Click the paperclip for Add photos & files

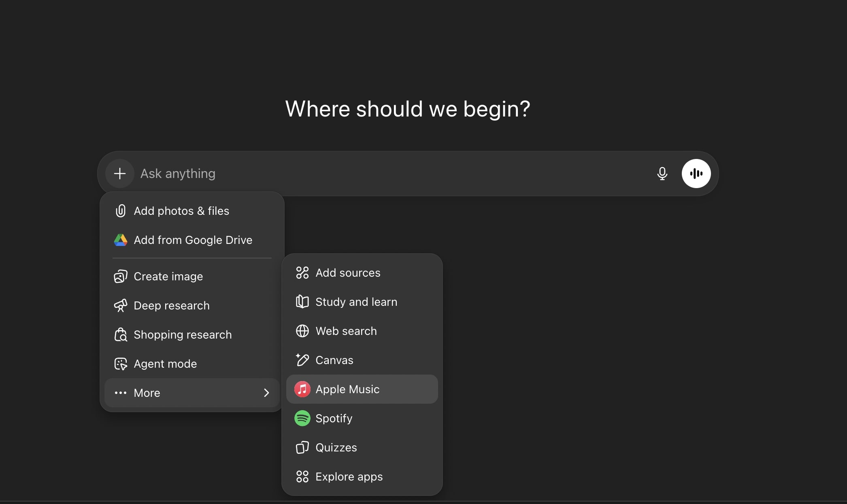[x=120, y=210]
